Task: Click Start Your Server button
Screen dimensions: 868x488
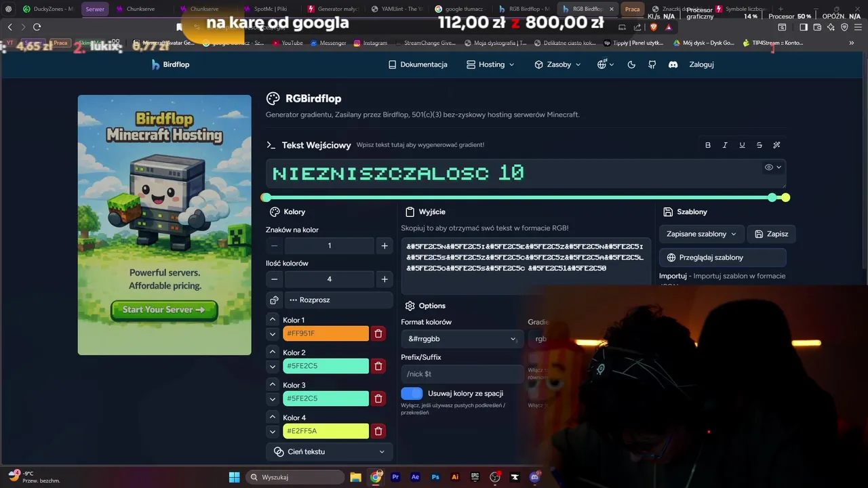Action: 164,310
